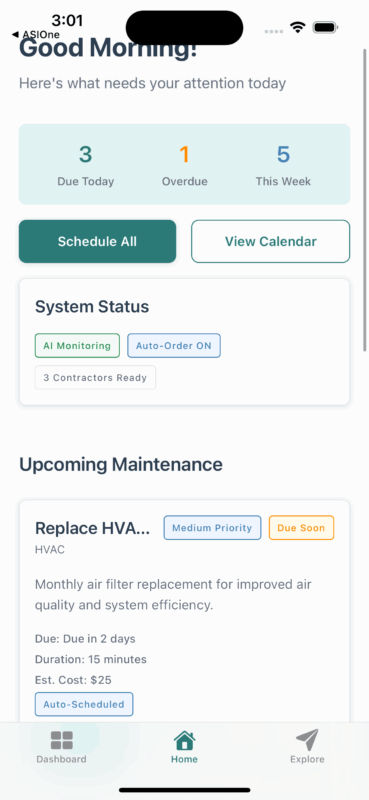Select the Medium Priority tag
369x800 pixels.
pos(212,528)
